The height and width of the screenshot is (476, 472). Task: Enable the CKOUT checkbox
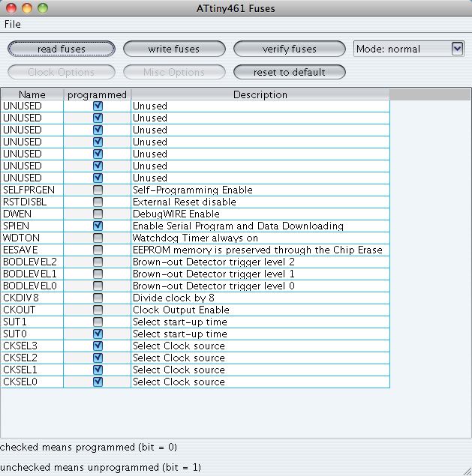pyautogui.click(x=98, y=310)
